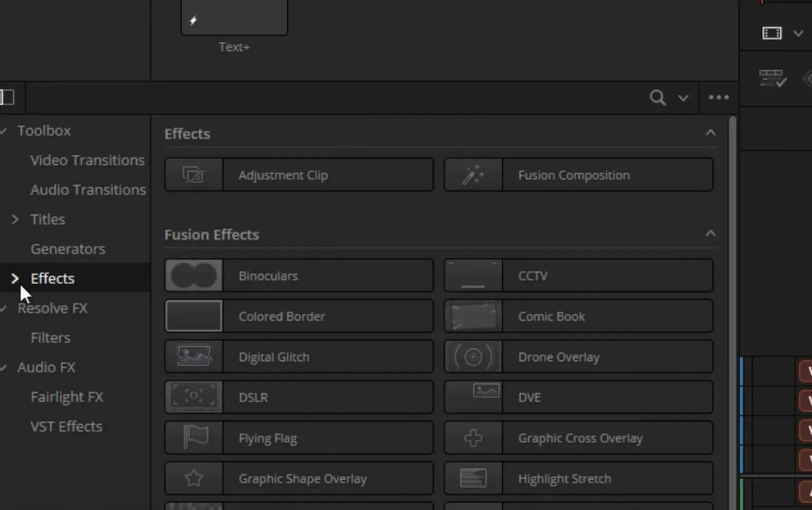Choose the Drone Overlay label
This screenshot has width=812, height=510.
click(559, 357)
